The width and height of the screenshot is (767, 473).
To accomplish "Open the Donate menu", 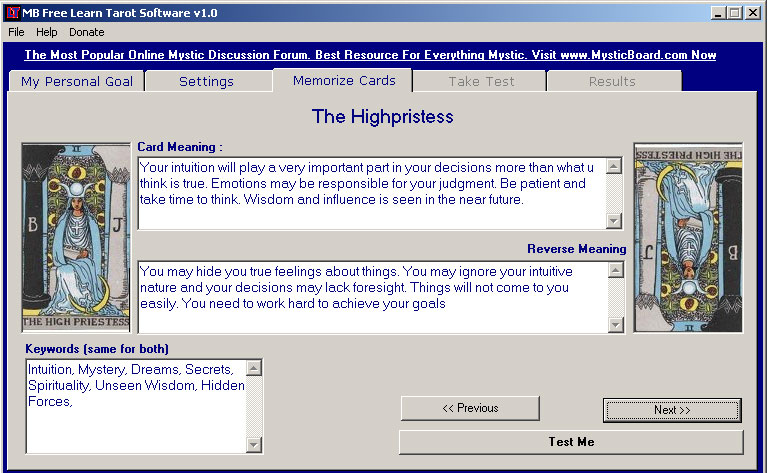I will coord(86,32).
